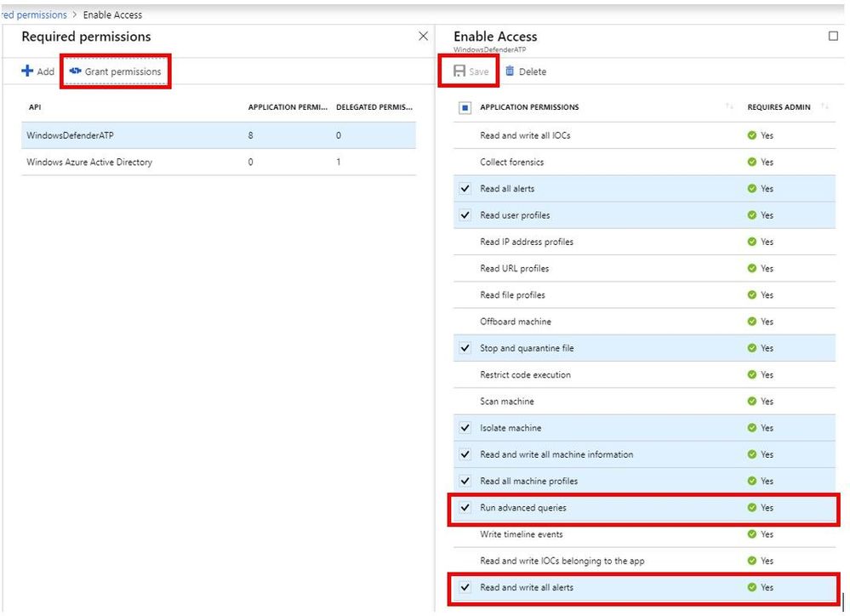Screen dimensions: 850x616
Task: Close the Required permissions pane
Action: pyautogui.click(x=424, y=37)
